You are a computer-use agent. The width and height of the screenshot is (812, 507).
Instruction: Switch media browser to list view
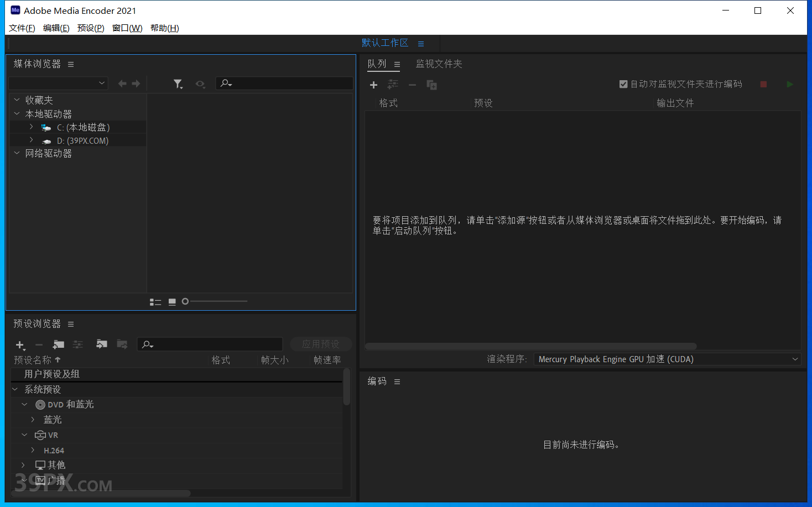(155, 302)
